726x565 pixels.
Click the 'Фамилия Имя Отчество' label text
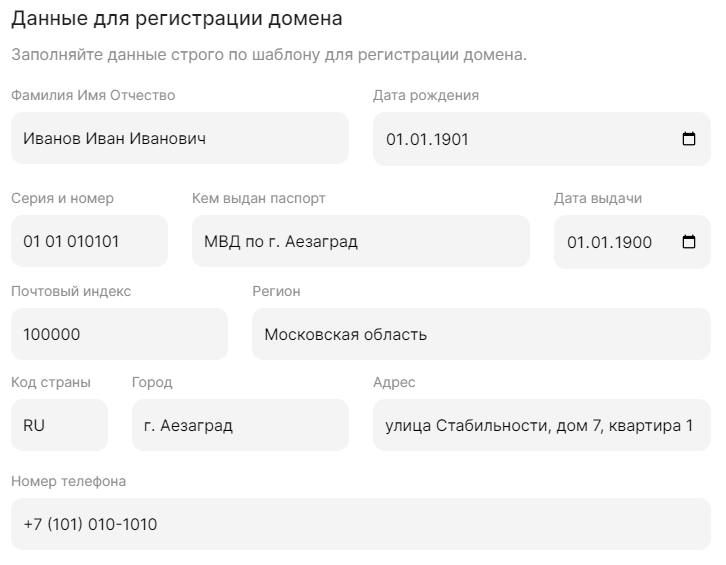[x=93, y=96]
